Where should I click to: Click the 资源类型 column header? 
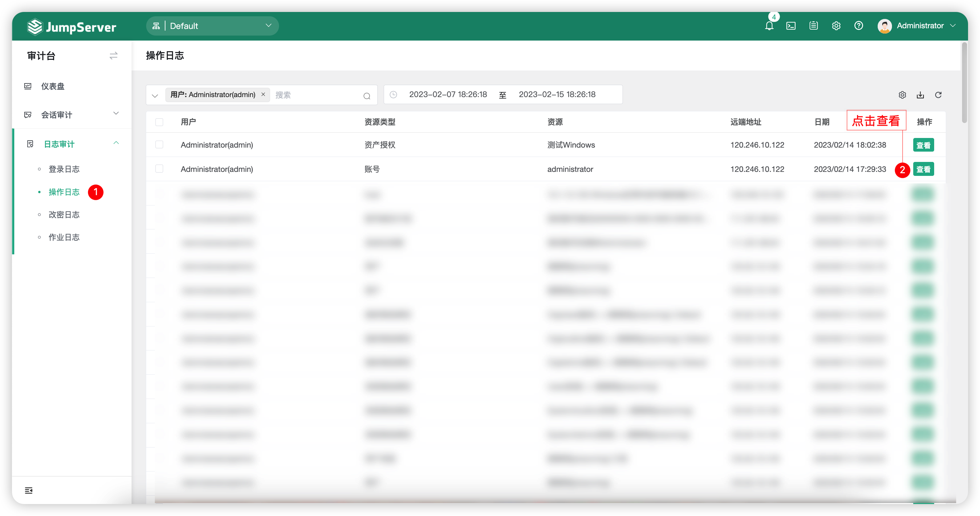pos(380,122)
